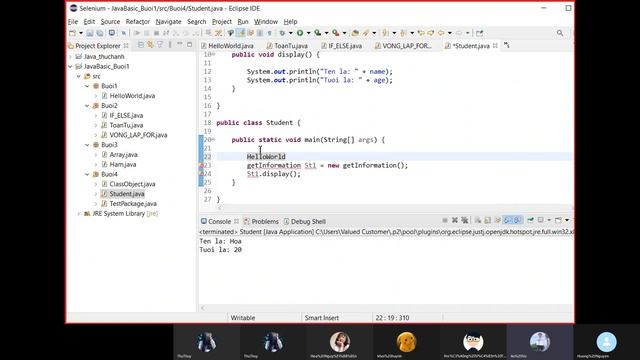Click the Last Edit Location arrow icon
This screenshot has width=640, height=360.
coord(421,33)
